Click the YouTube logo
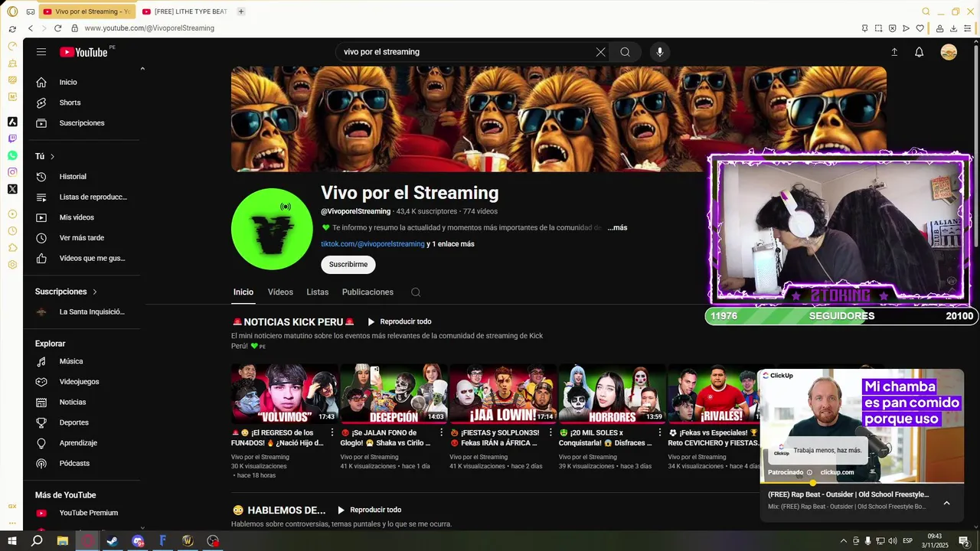Screen dimensions: 980x551 (x=84, y=52)
